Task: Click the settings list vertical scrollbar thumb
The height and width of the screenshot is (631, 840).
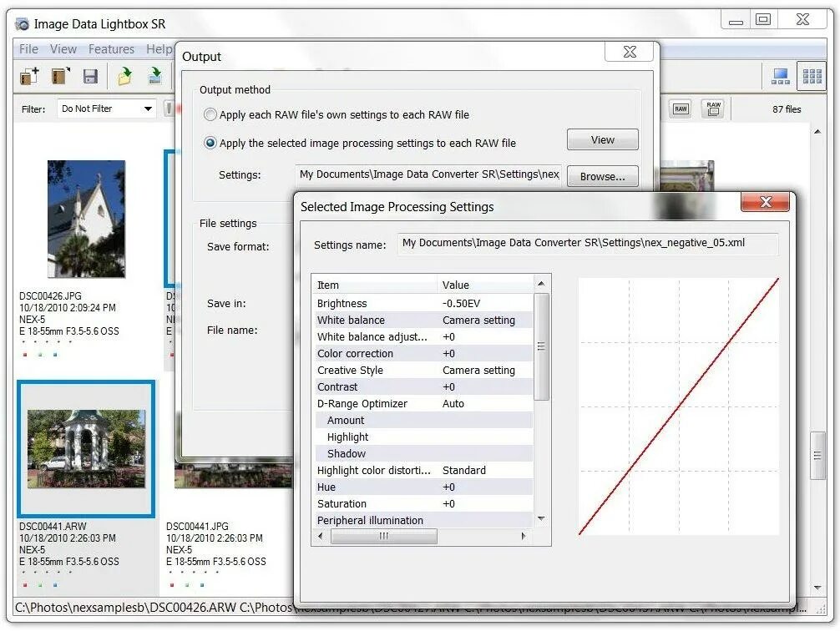Action: [x=542, y=346]
